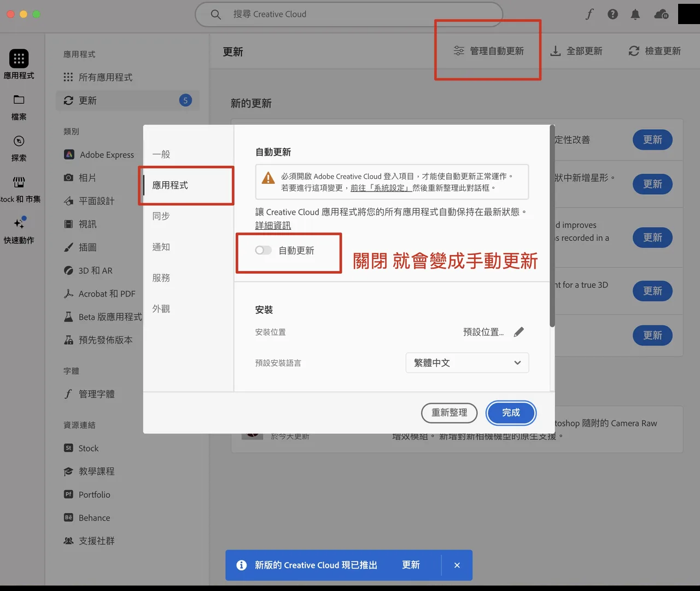Image resolution: width=700 pixels, height=591 pixels.
Task: Click 更新 in the blue banner
Action: point(411,565)
